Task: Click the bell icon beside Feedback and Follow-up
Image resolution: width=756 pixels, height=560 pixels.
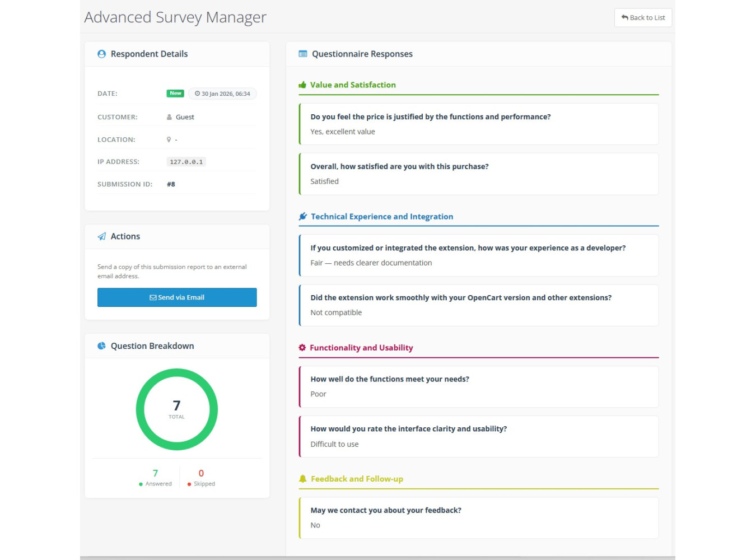Action: (303, 479)
